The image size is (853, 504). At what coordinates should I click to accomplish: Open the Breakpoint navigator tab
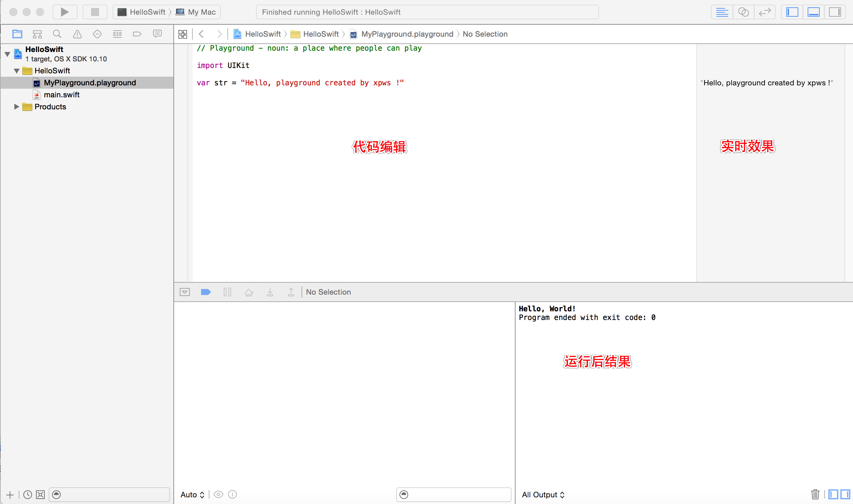click(x=137, y=34)
